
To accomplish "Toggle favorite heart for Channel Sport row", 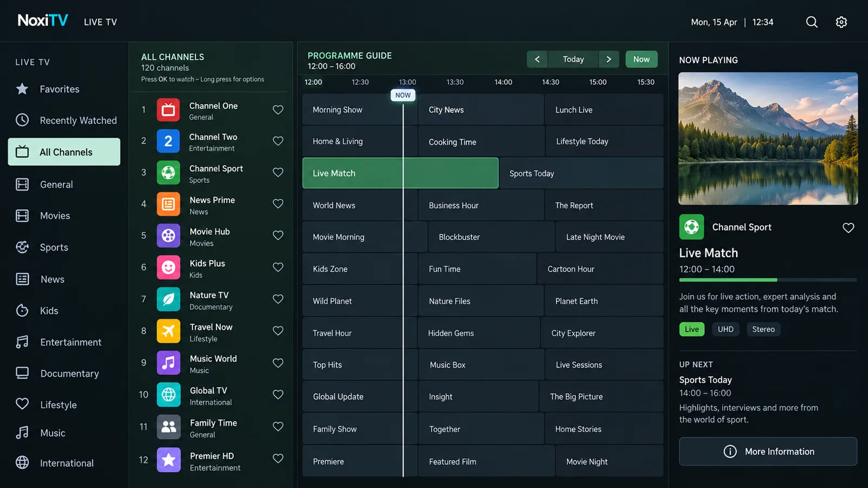I will click(278, 172).
